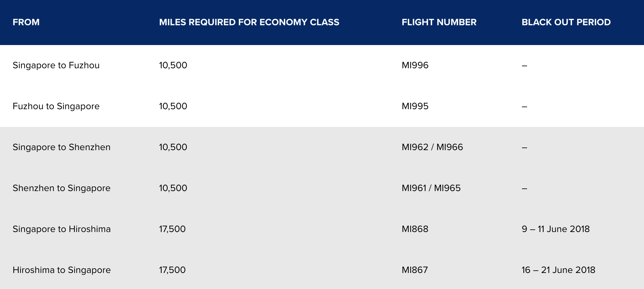Click the Shenzhen to Singapore route text
This screenshot has height=289, width=644.
[x=62, y=188]
